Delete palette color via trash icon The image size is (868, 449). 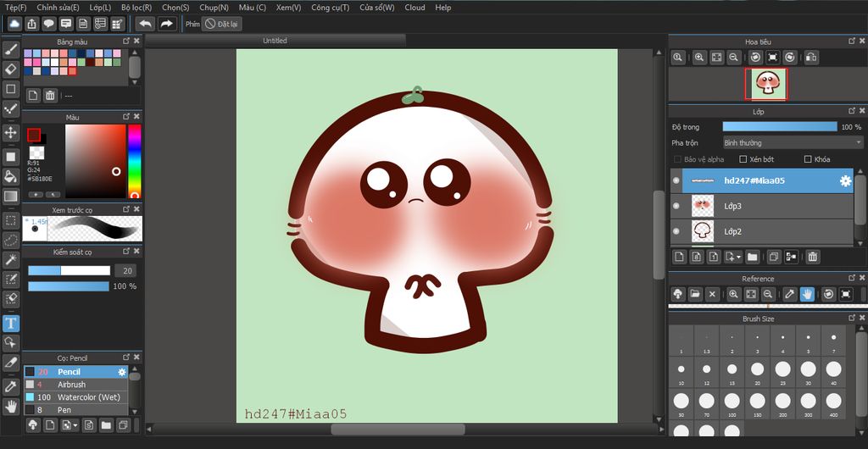click(50, 95)
